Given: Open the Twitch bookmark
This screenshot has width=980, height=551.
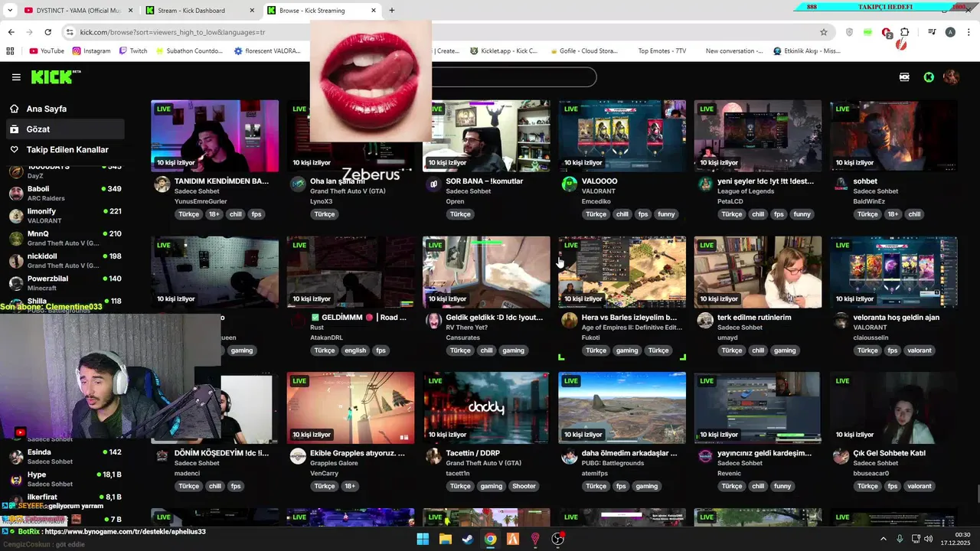Looking at the screenshot, I should pyautogui.click(x=133, y=51).
